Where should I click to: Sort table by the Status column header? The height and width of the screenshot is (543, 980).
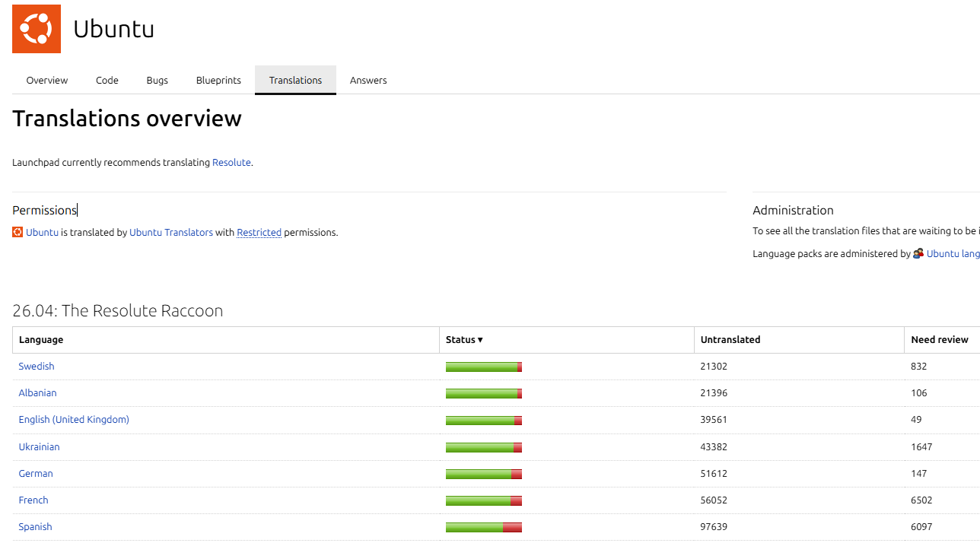(464, 340)
